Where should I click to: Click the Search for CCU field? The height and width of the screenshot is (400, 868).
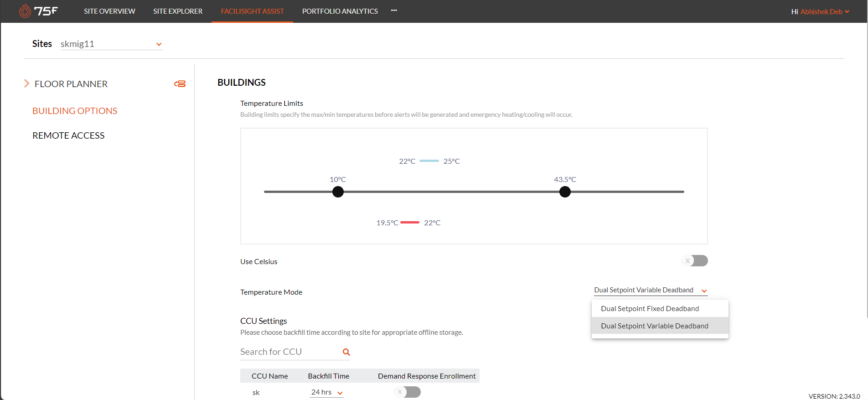pyautogui.click(x=289, y=352)
